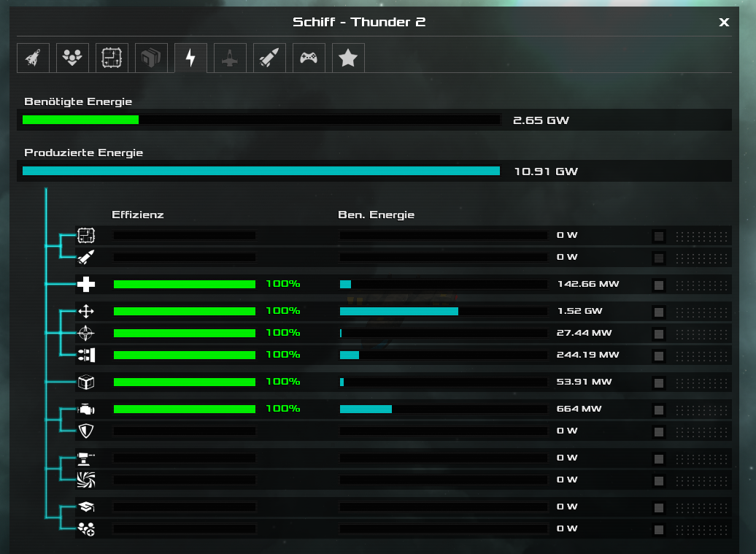Open the crew tab with people icon
Screen dimensions: 756x554
tap(72, 58)
